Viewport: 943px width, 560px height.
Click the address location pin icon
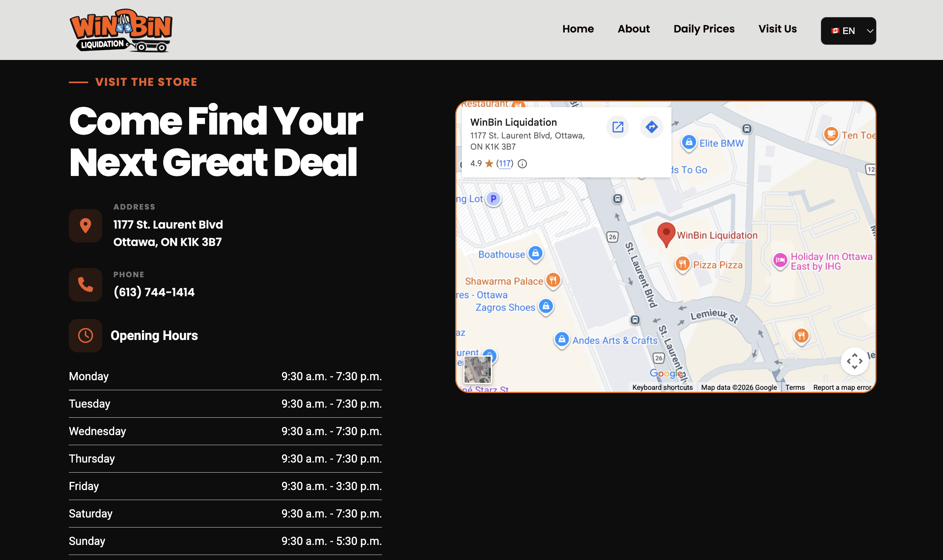click(85, 225)
